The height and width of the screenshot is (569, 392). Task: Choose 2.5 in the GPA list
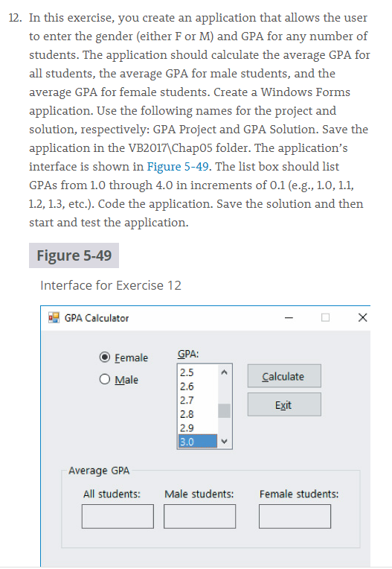click(x=198, y=372)
